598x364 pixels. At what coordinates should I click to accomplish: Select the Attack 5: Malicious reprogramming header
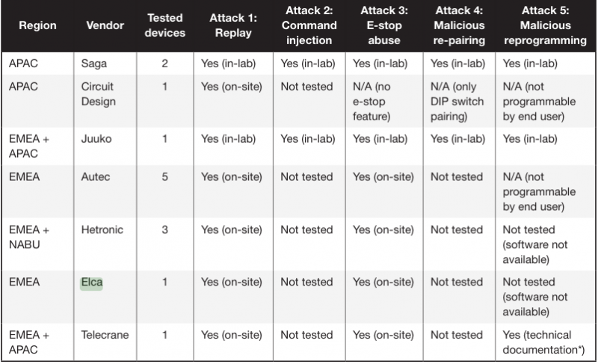click(x=544, y=25)
